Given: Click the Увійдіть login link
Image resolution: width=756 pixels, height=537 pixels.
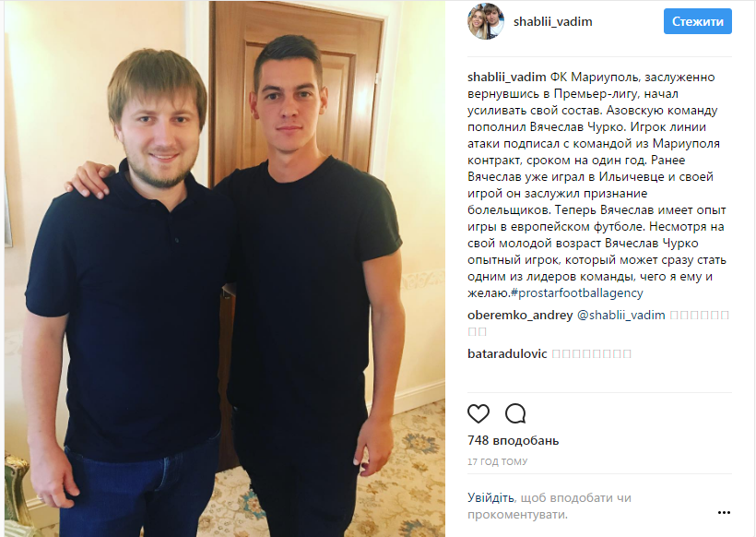Looking at the screenshot, I should pyautogui.click(x=490, y=497).
